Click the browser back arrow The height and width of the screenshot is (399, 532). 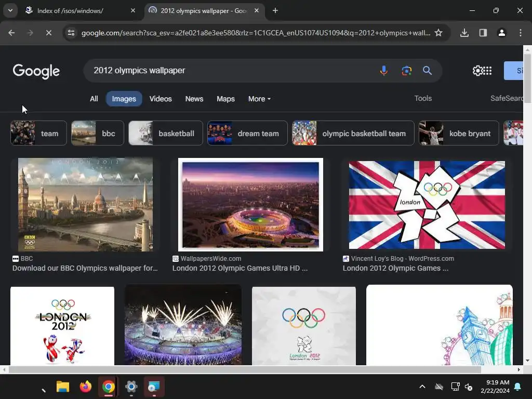click(11, 33)
